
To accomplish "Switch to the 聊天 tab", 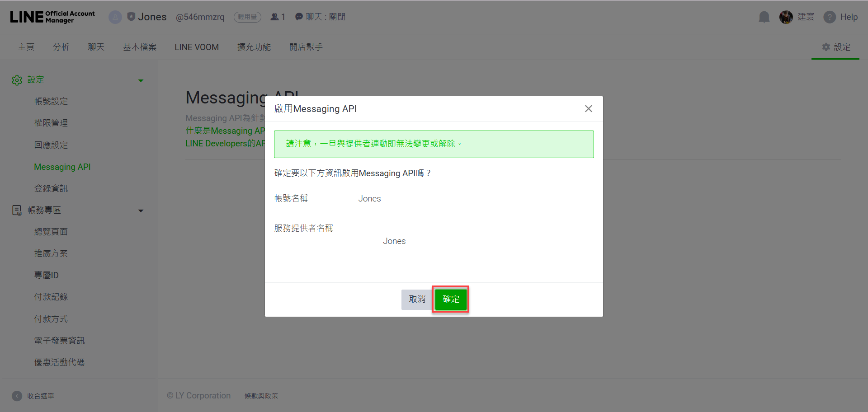I will tap(96, 47).
